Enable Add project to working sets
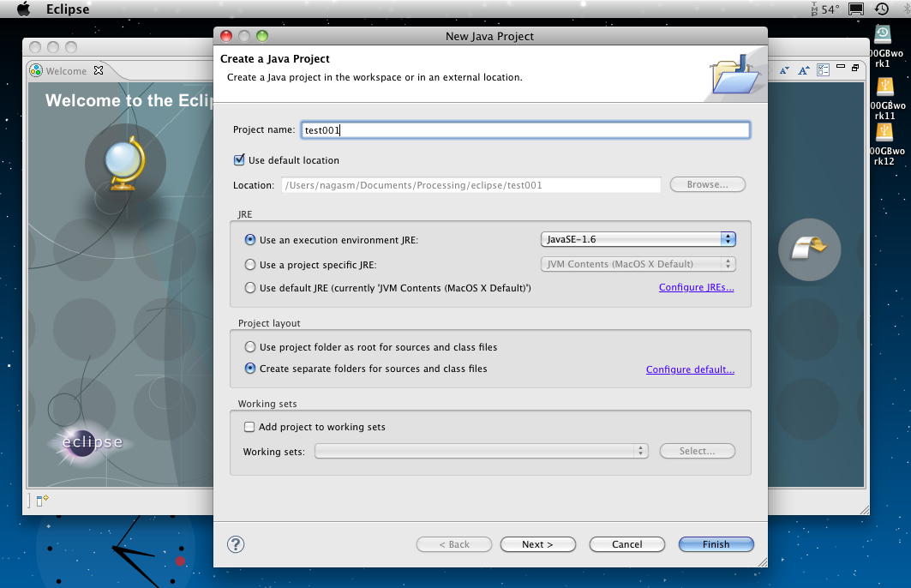 [249, 427]
